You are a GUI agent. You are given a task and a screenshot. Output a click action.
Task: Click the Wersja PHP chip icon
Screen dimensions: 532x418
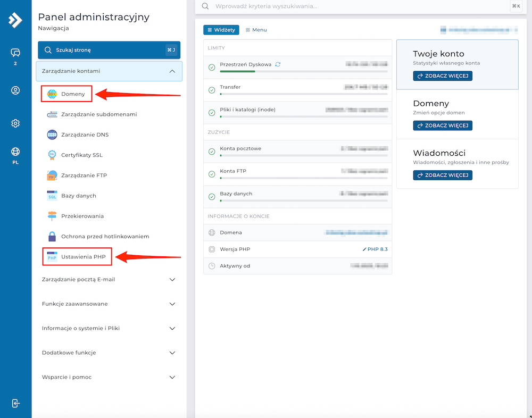(x=212, y=249)
